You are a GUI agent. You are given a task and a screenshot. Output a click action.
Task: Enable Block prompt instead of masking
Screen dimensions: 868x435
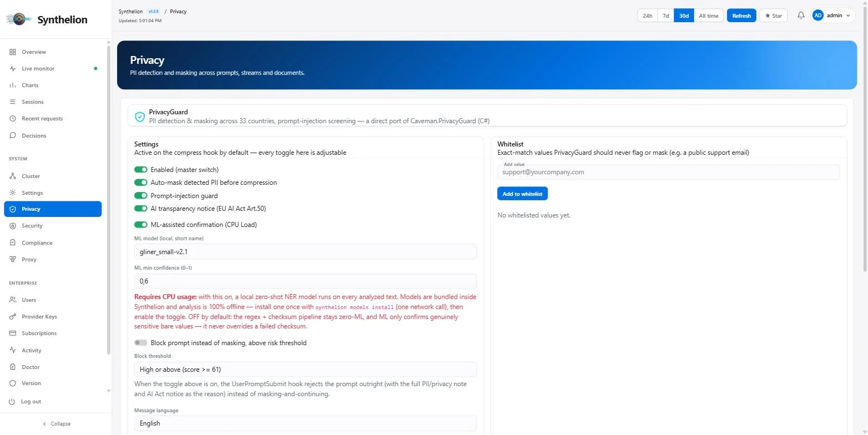click(x=141, y=343)
